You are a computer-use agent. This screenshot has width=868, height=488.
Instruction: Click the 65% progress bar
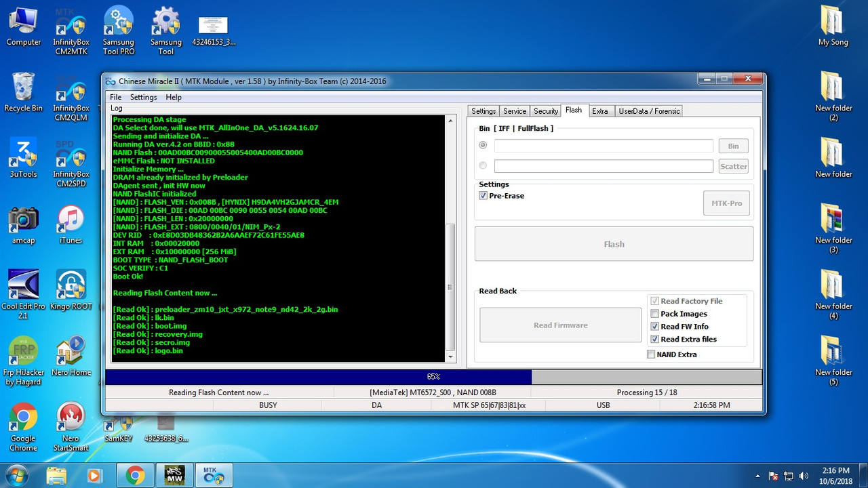tap(433, 376)
